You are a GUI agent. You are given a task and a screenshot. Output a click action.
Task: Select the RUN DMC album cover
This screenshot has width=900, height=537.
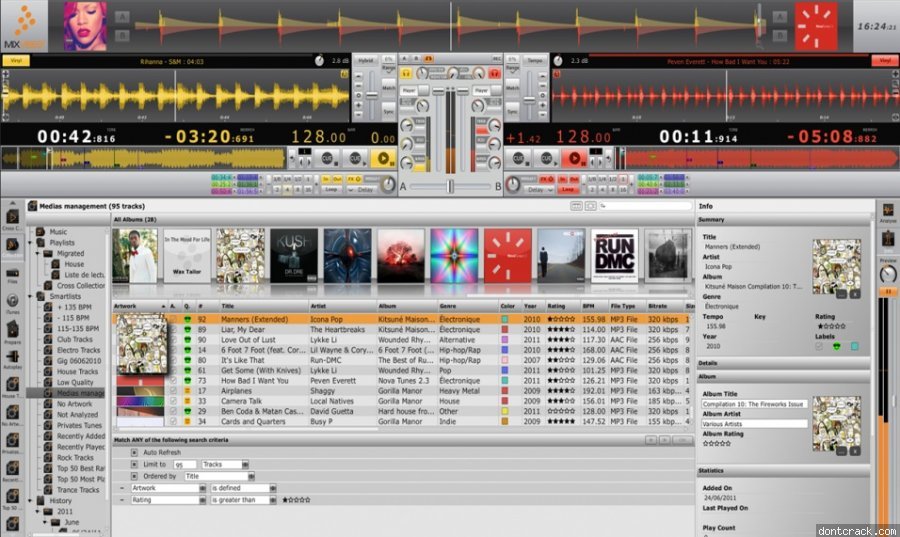click(x=614, y=256)
